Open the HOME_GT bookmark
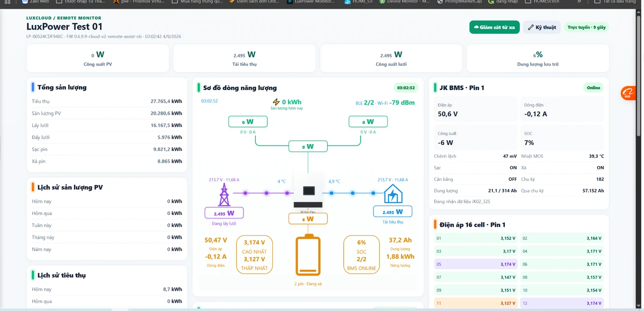This screenshot has height=311, width=644. [360, 2]
